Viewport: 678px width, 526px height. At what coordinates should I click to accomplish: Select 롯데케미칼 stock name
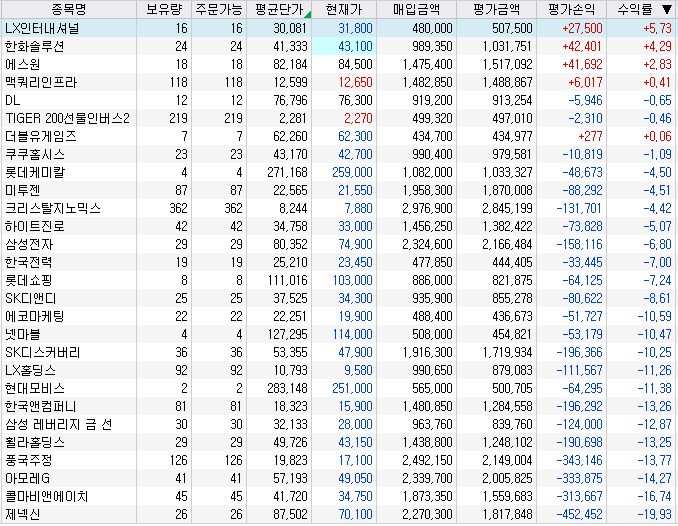(35, 173)
